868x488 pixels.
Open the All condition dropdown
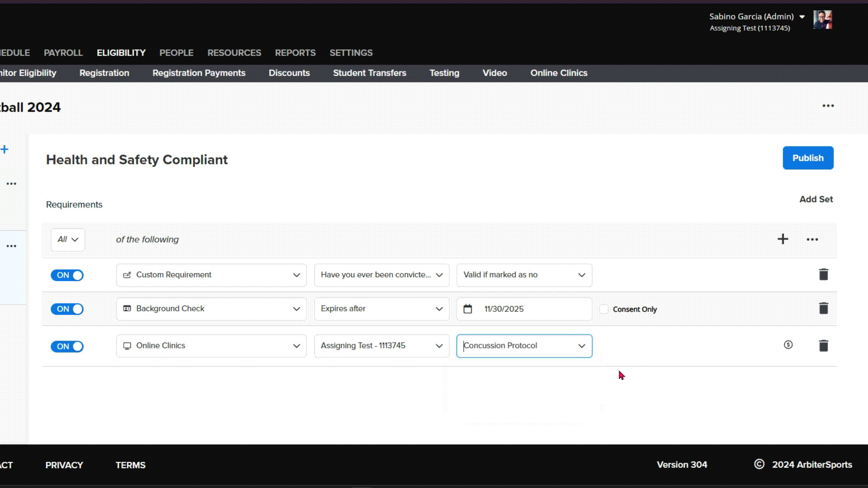(68, 239)
